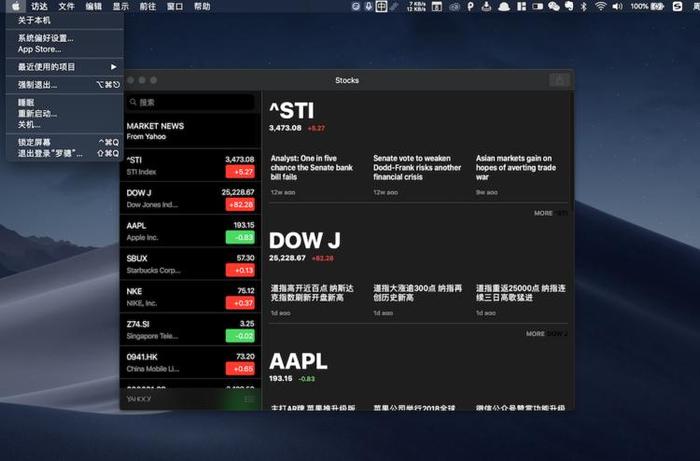Open the 窗口 menu

click(x=175, y=6)
